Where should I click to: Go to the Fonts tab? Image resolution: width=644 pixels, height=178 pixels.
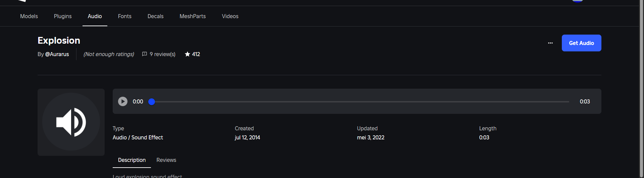(x=125, y=16)
